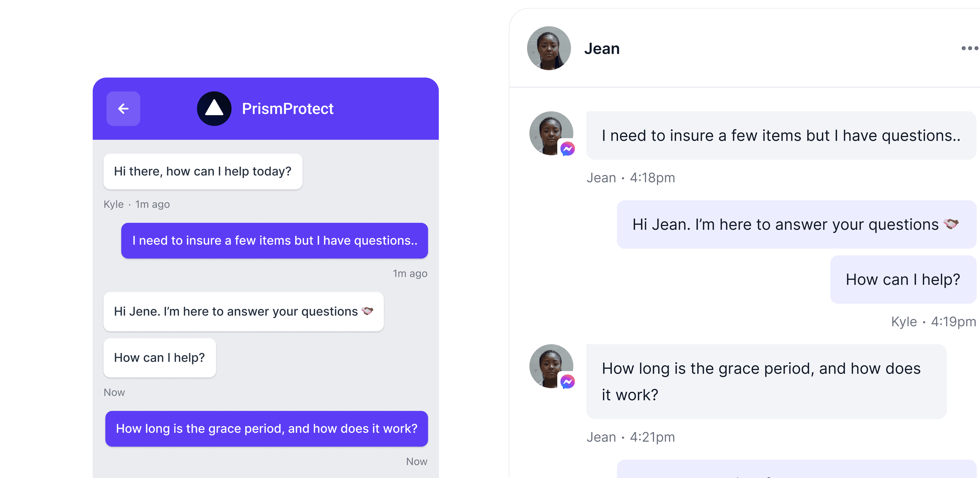Click the 'Hi Jene' message in widget
The image size is (980, 478).
(236, 312)
